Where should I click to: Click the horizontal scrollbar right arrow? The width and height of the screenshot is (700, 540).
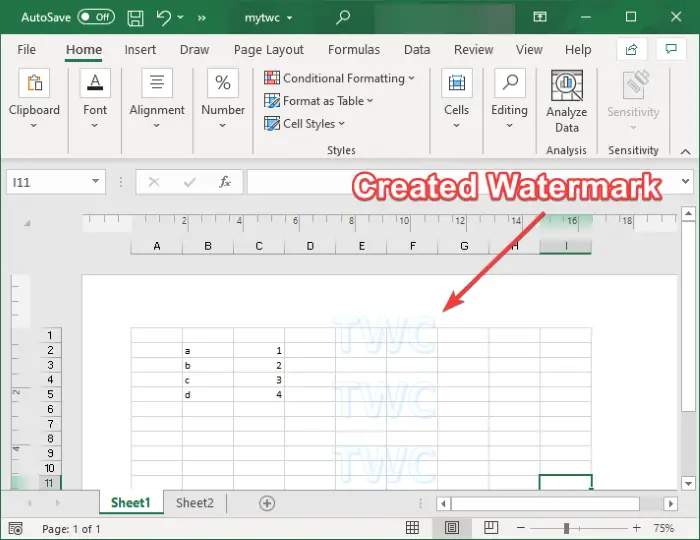tap(670, 504)
